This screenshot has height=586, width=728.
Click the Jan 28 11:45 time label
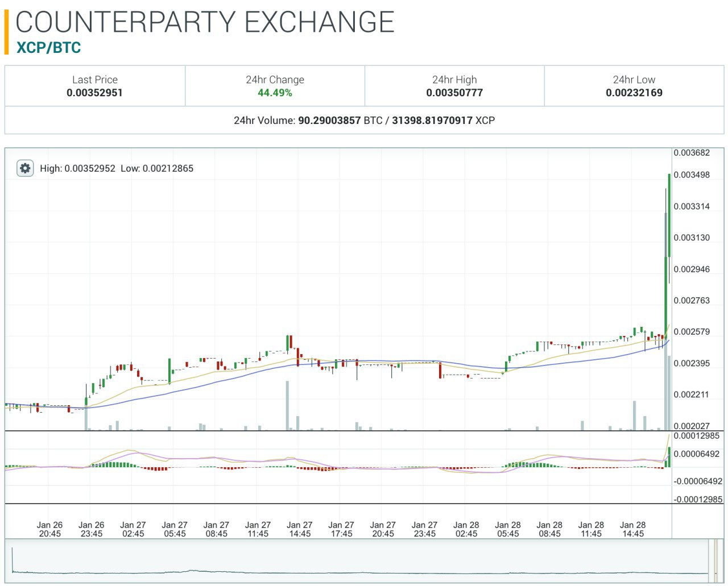coord(591,529)
